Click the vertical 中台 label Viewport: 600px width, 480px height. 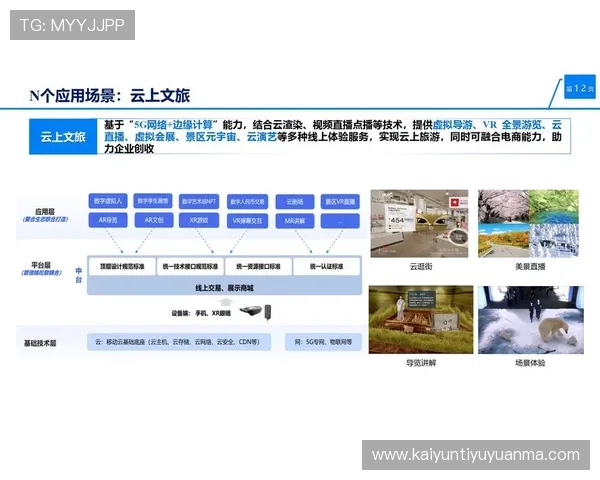point(78,275)
